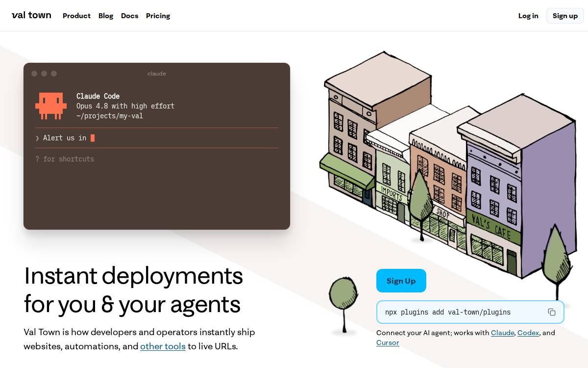Screen dimensions: 588x368
Task: Follow the "other tools" link
Action: click(163, 346)
